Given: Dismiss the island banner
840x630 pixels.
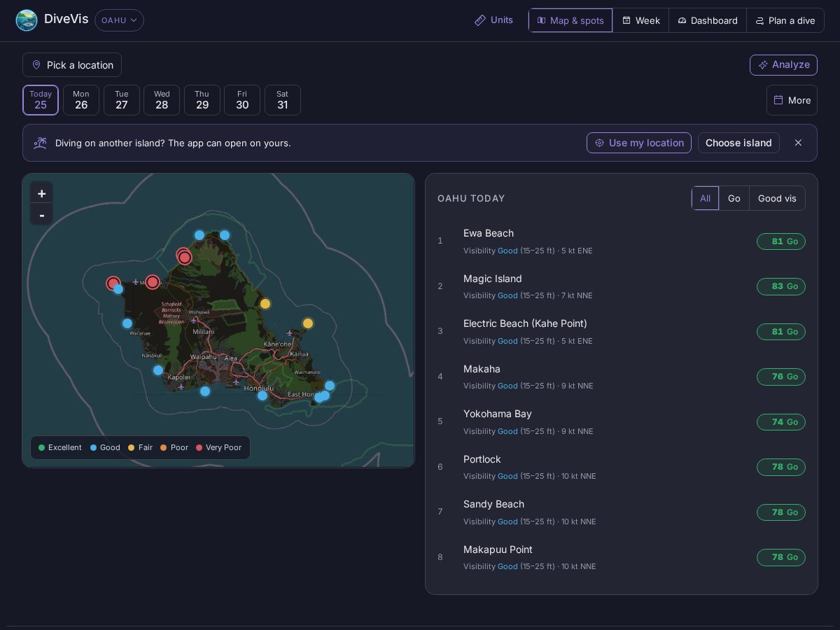Looking at the screenshot, I should [x=798, y=143].
